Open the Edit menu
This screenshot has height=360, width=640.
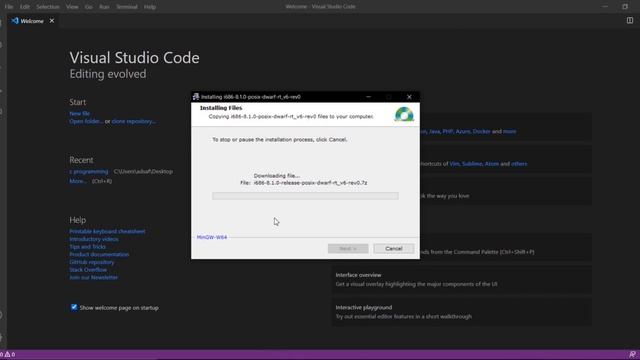tap(24, 7)
